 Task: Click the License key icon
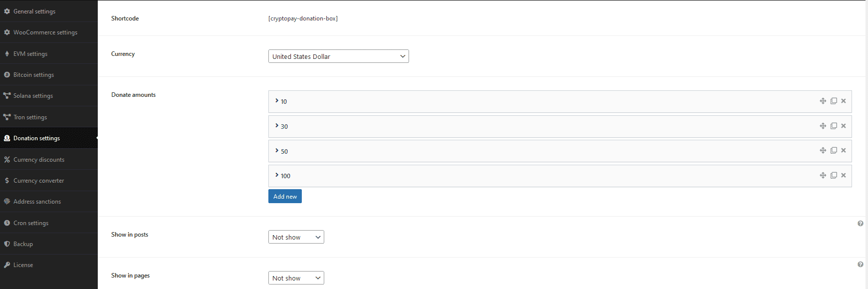pyautogui.click(x=7, y=265)
